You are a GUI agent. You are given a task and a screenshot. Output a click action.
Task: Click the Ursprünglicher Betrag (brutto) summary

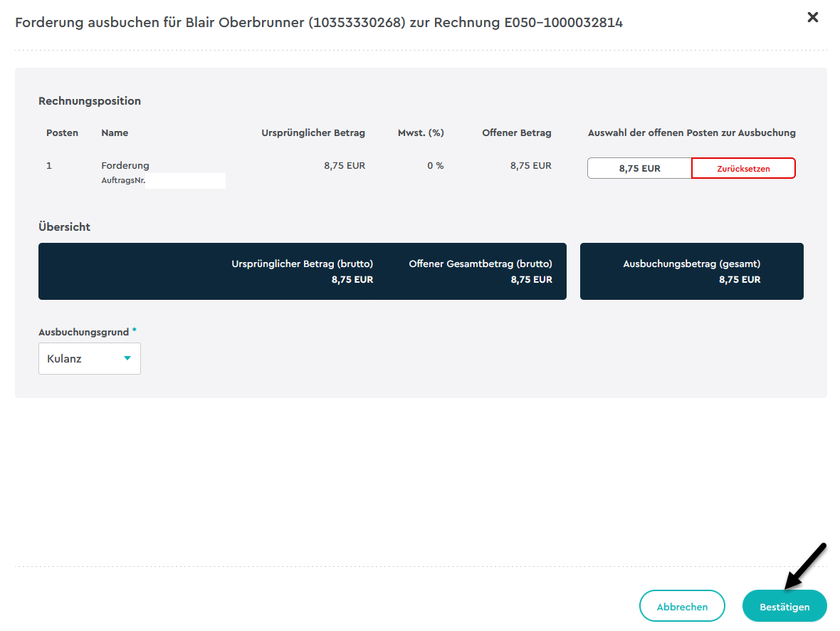click(302, 271)
